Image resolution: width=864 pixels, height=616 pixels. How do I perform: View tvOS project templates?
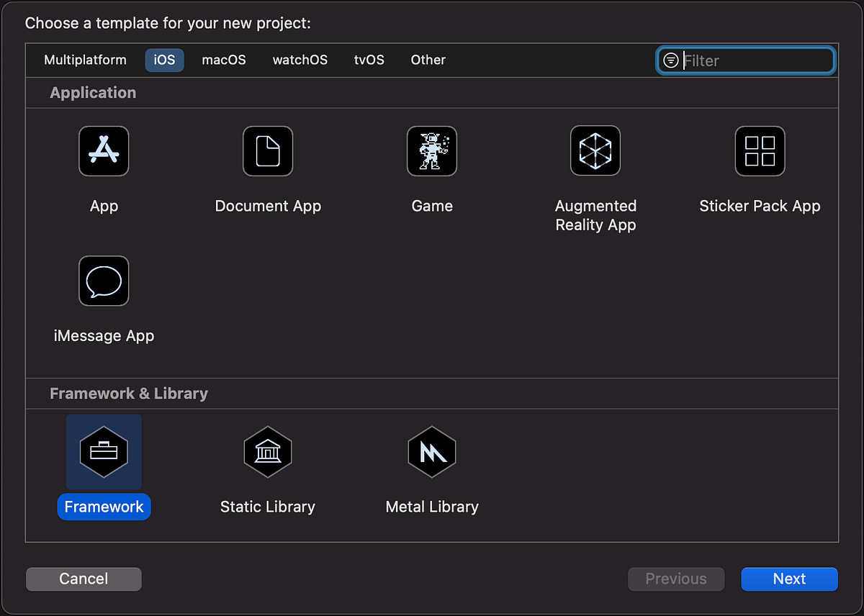click(x=369, y=60)
